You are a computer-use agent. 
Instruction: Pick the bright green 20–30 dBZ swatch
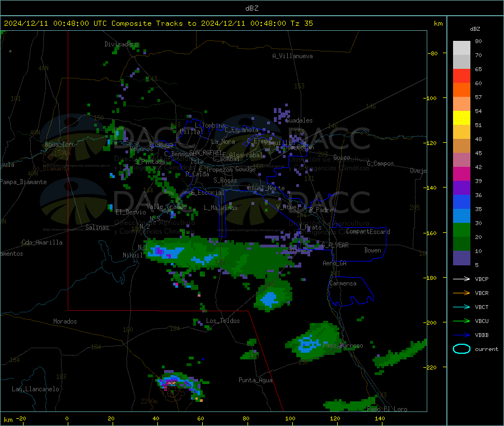click(461, 230)
